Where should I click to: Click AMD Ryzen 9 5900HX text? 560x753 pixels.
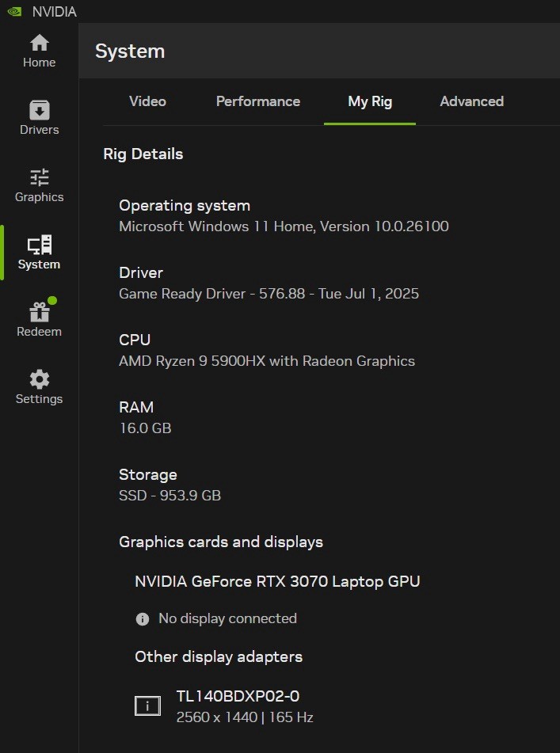pyautogui.click(x=267, y=360)
